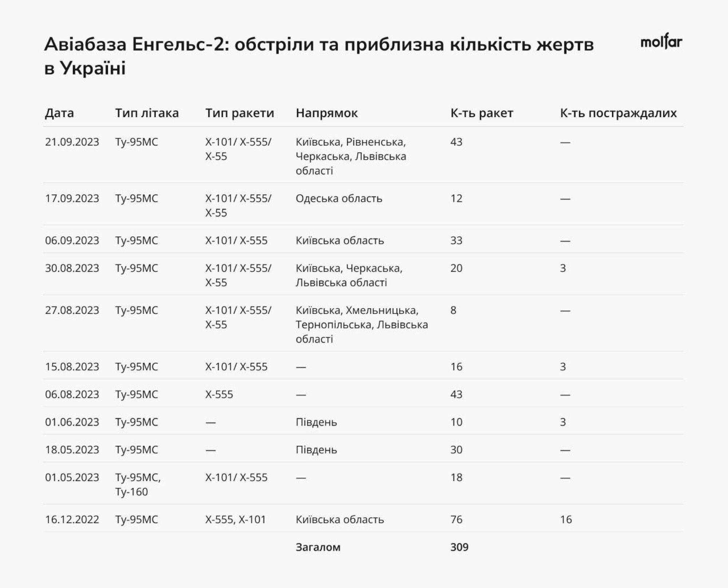
Task: Select the 17.09.2023 date cell
Action: (x=72, y=198)
